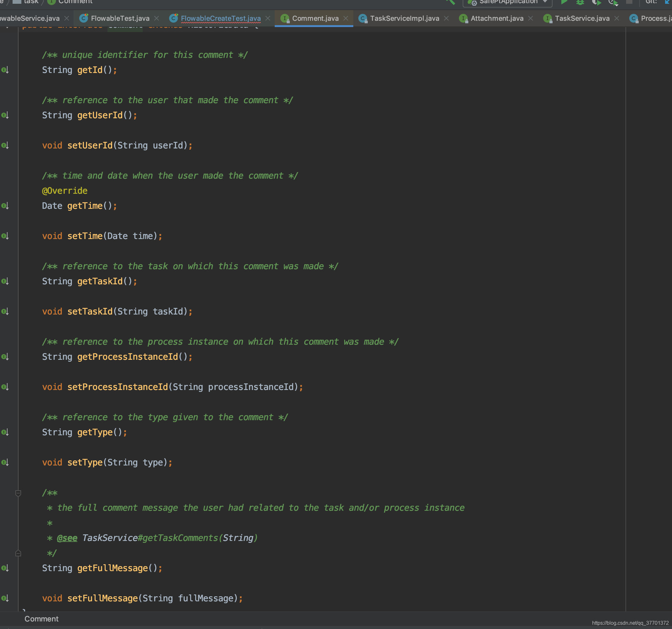Open the profiler run dropdown arrow
This screenshot has width=672, height=629.
pos(616,4)
